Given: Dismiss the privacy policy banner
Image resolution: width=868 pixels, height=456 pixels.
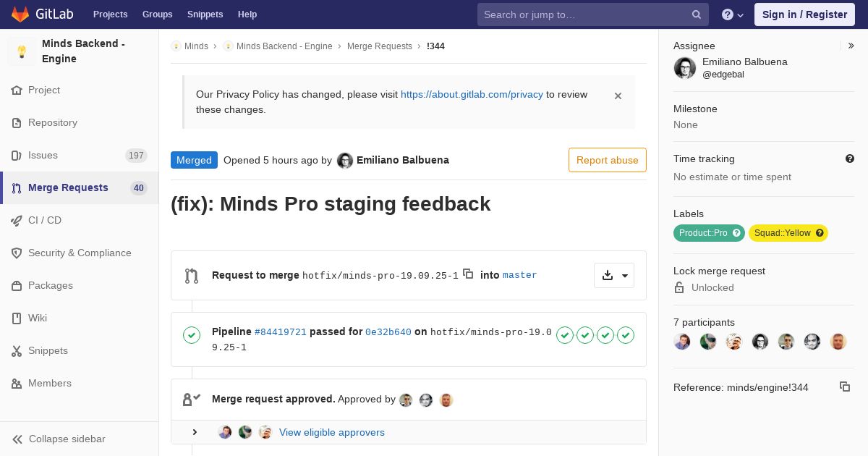Looking at the screenshot, I should (618, 96).
